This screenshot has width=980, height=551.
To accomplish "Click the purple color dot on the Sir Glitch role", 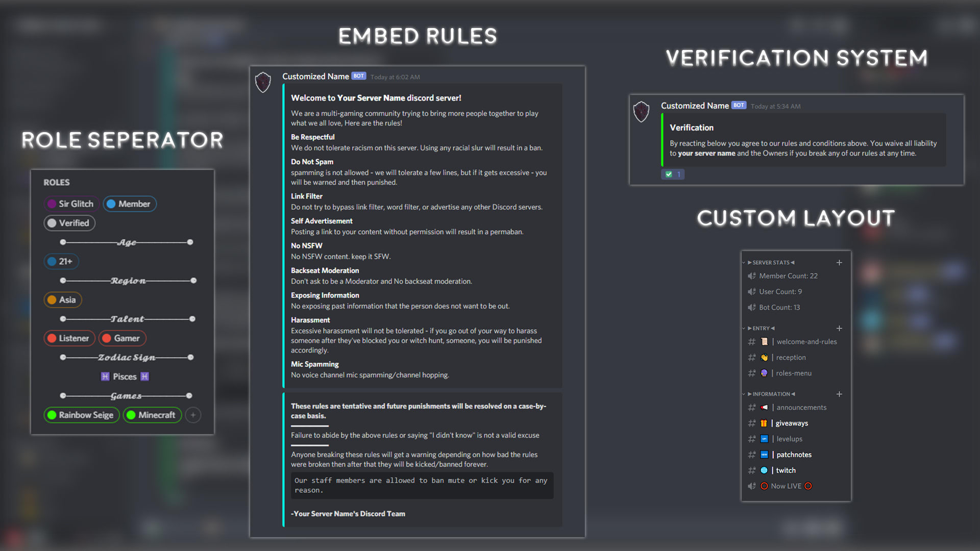I will tap(51, 204).
